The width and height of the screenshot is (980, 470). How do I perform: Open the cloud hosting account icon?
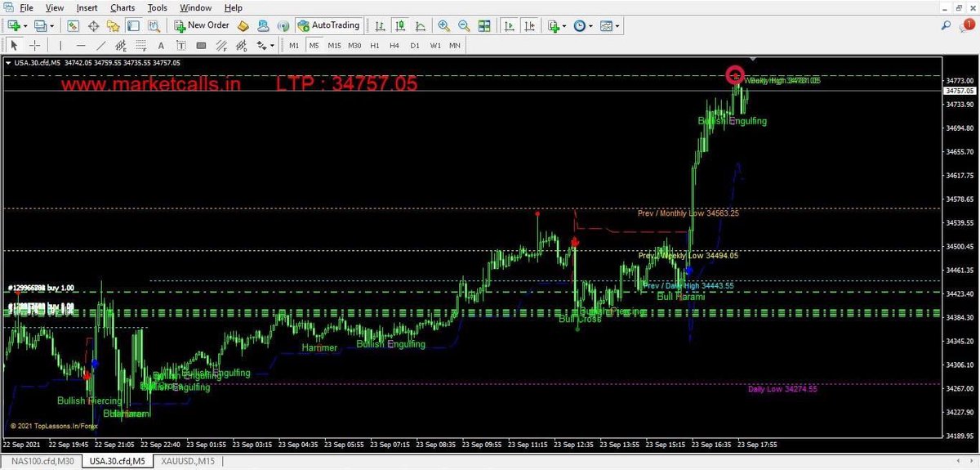click(x=263, y=25)
